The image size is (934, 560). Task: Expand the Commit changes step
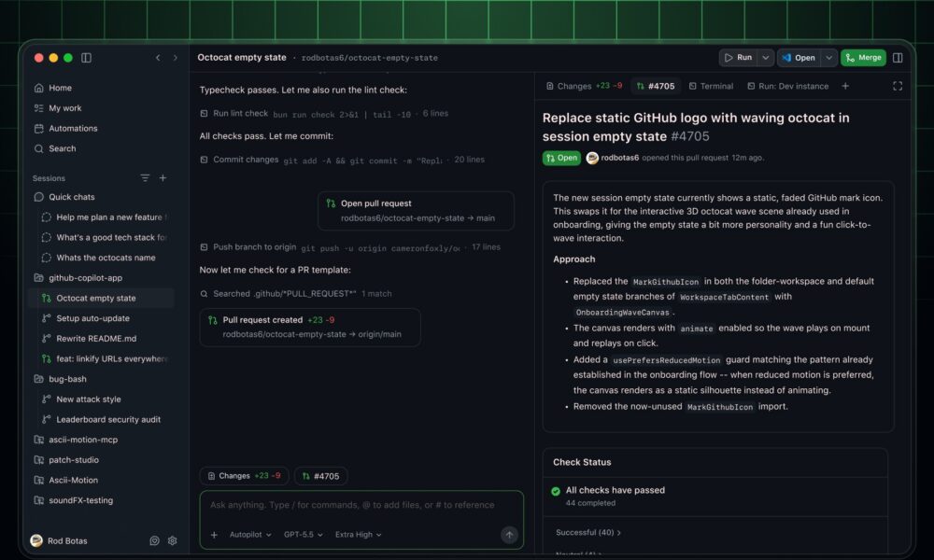point(342,160)
